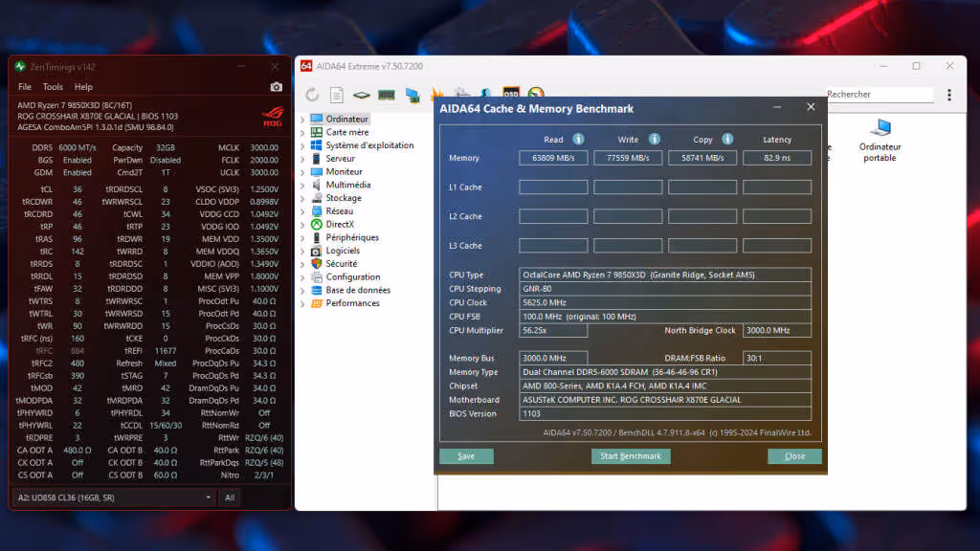Select Stockage in the tree

tap(344, 197)
